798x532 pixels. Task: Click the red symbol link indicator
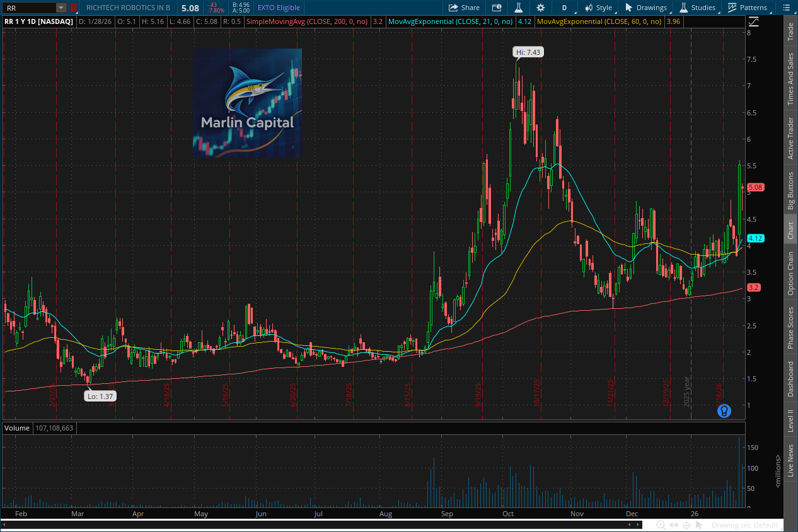coord(73,8)
